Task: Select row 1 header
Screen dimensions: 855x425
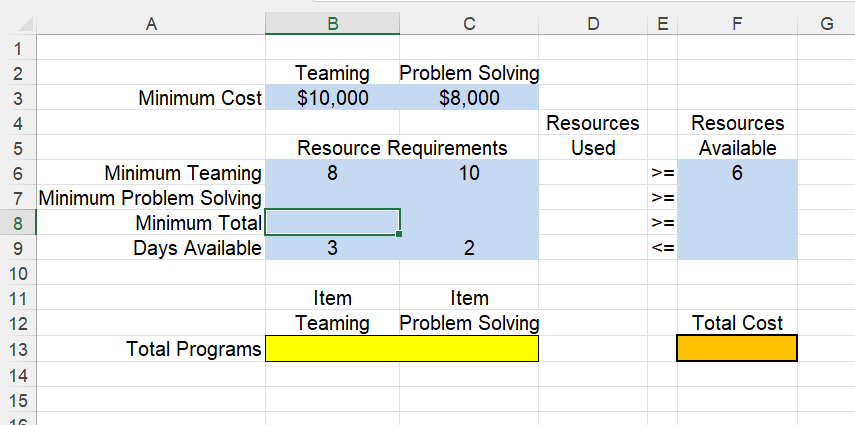Action: (x=18, y=47)
